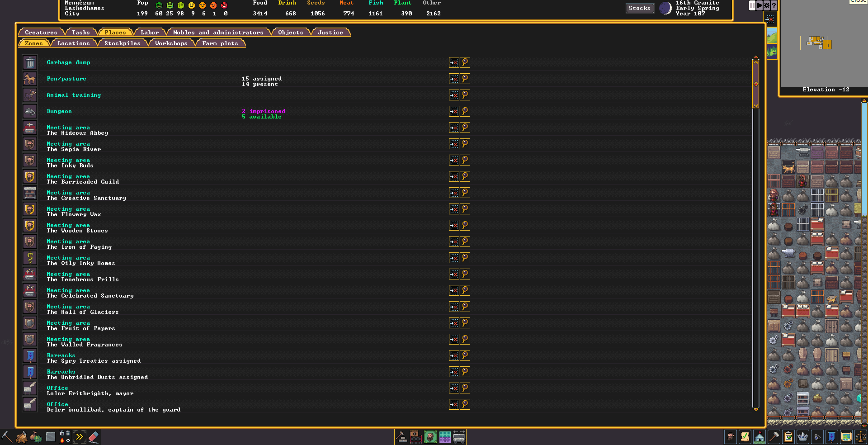Image resolution: width=868 pixels, height=445 pixels.
Task: Switch to the Objects tab
Action: pos(291,33)
